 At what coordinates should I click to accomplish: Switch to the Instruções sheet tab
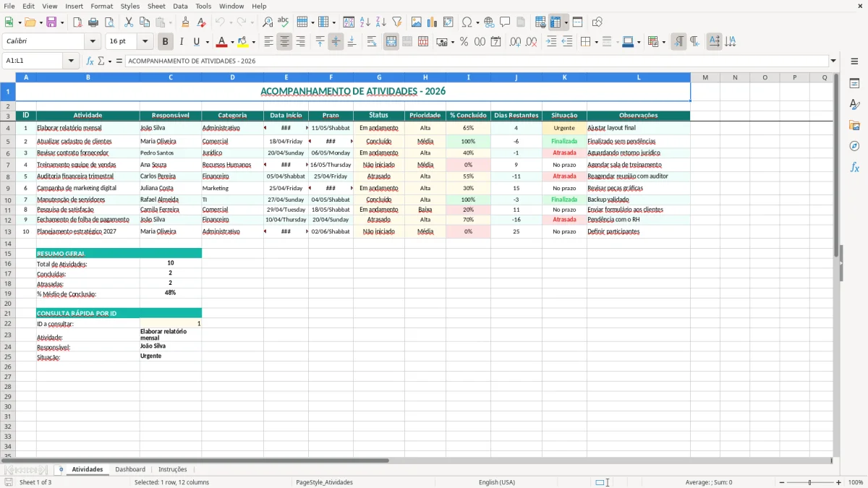[173, 469]
